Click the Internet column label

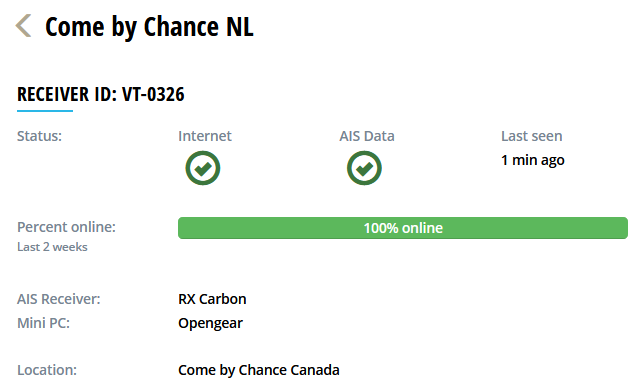click(205, 136)
